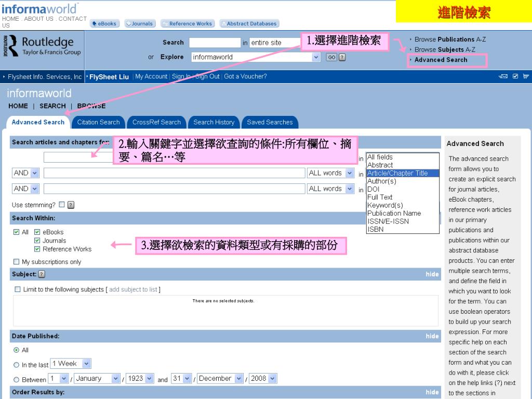Enable My subscriptions only checkbox
This screenshot has width=532, height=399.
16,262
